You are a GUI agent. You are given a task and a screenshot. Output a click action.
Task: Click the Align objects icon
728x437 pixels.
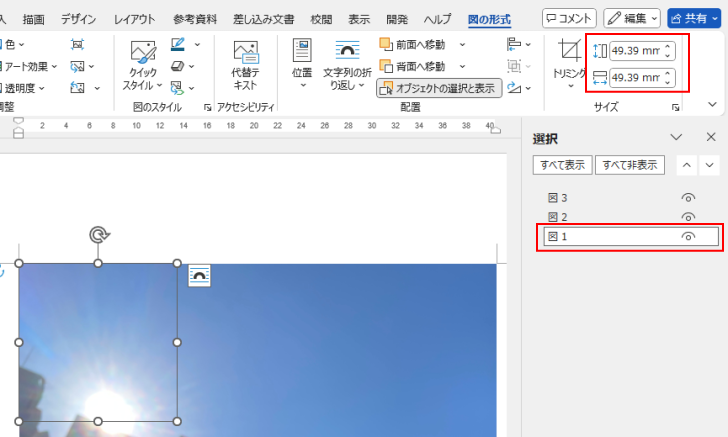(514, 44)
